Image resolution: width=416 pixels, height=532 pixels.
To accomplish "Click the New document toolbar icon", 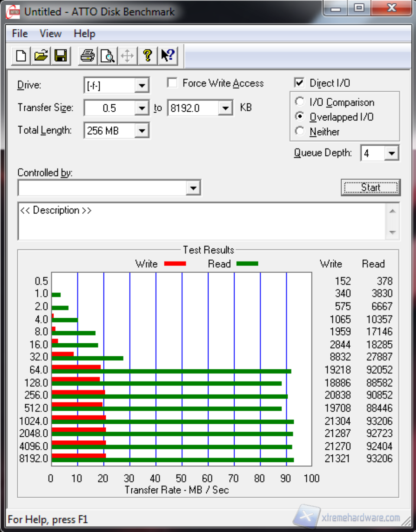I will pyautogui.click(x=21, y=56).
